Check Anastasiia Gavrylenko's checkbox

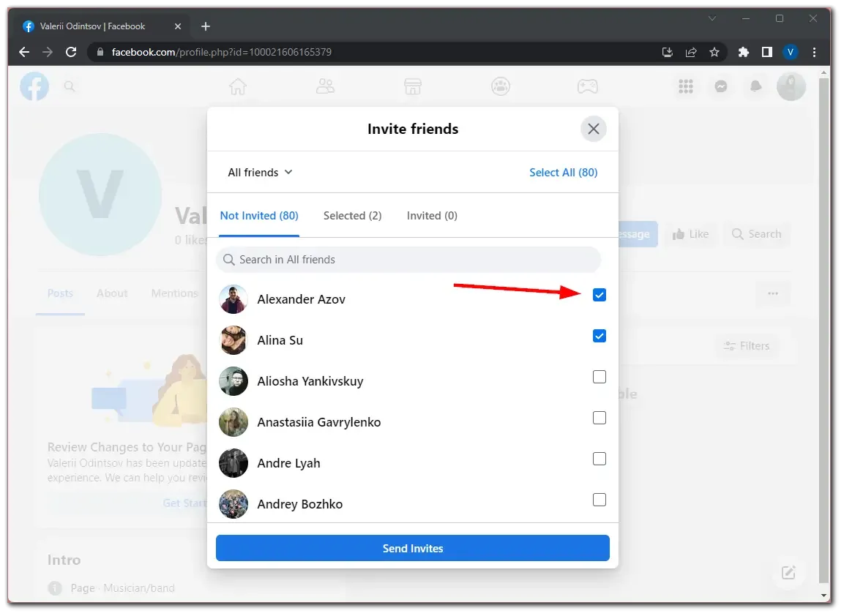coord(599,418)
